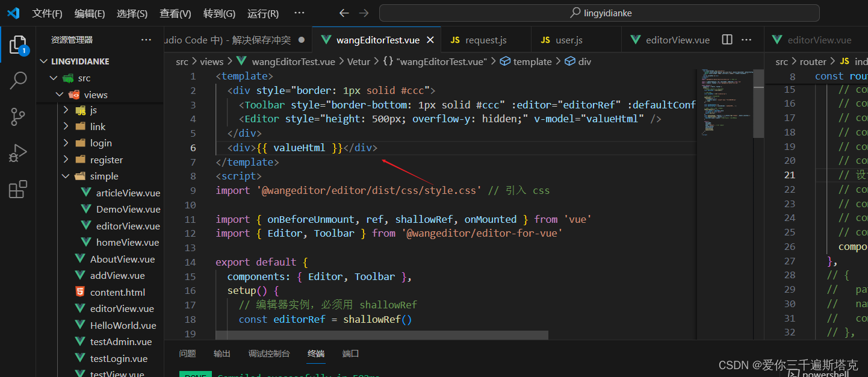
Task: Split the editor using the split icon
Action: point(727,39)
